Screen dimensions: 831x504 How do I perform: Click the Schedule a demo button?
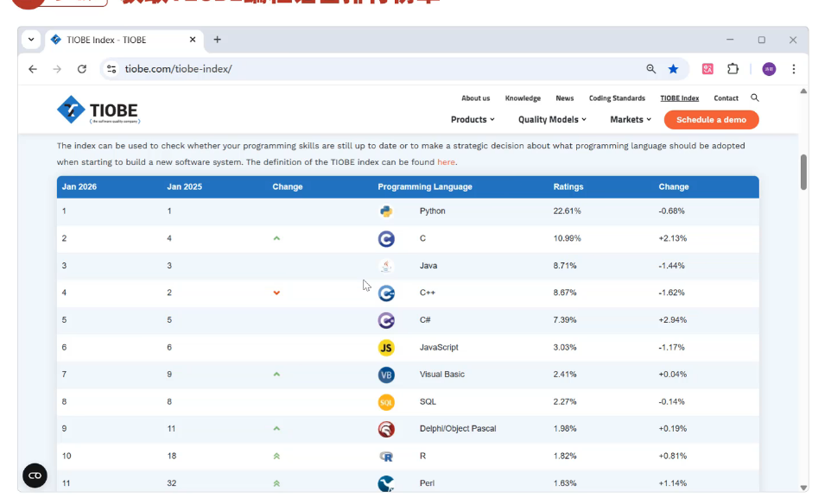(x=711, y=120)
